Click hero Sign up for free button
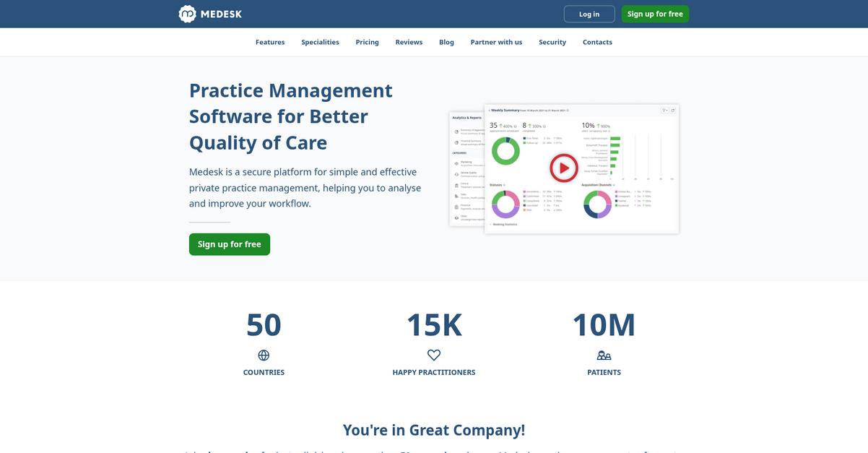The width and height of the screenshot is (868, 453). [230, 244]
